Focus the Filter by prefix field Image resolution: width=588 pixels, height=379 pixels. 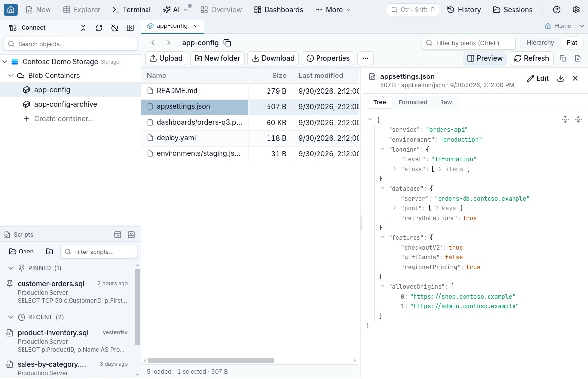pos(469,43)
